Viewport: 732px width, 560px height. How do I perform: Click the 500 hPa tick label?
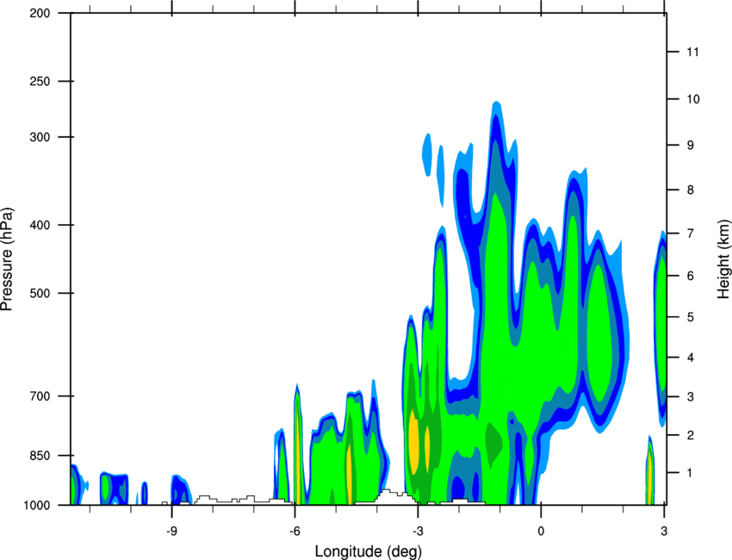[40, 293]
